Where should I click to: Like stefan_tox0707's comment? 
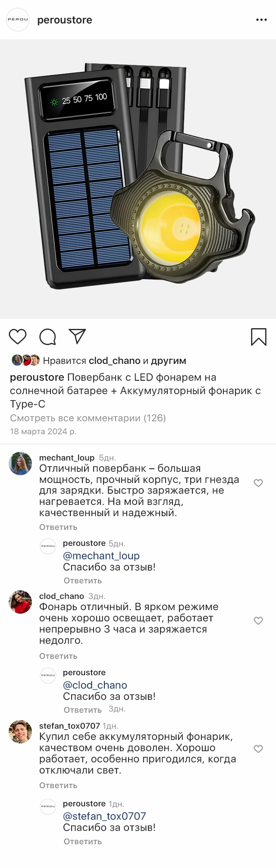pyautogui.click(x=258, y=749)
